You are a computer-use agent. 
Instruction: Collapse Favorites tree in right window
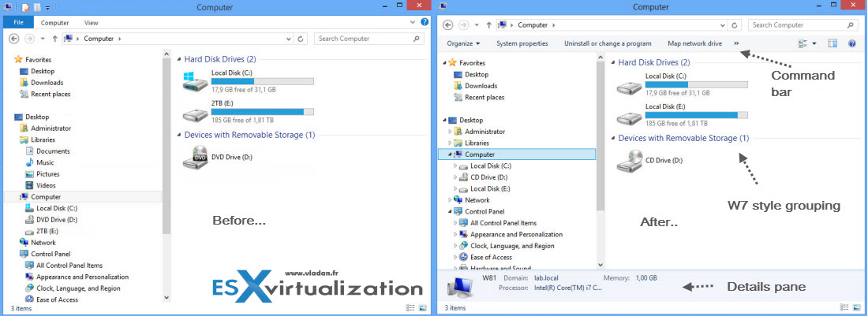(444, 63)
